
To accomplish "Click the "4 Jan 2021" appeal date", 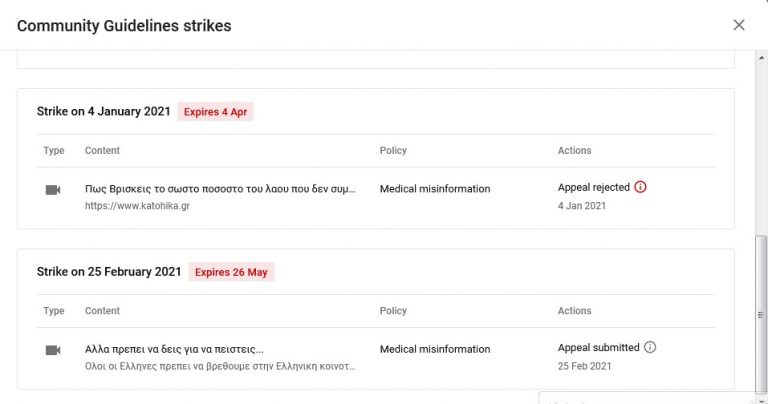I will coord(581,206).
